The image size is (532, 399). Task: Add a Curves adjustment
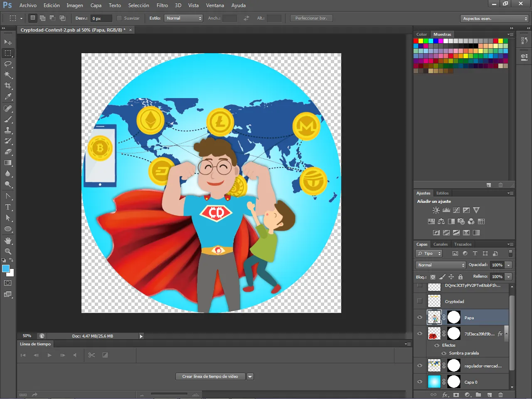(456, 210)
